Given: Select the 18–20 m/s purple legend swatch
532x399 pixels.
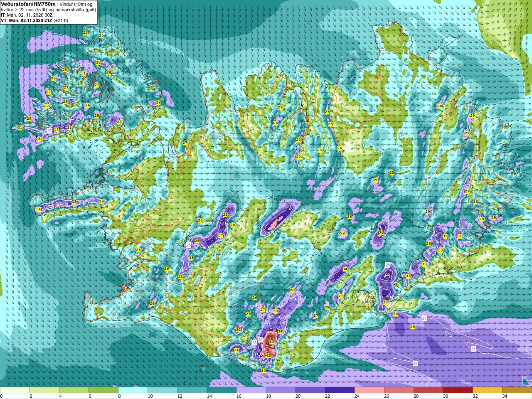Looking at the screenshot, I should tap(281, 390).
